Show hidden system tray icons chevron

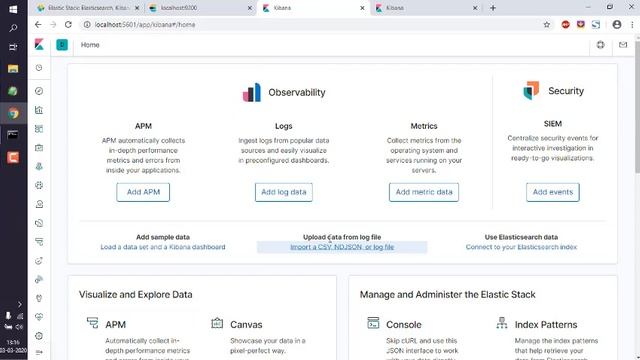pos(20,304)
